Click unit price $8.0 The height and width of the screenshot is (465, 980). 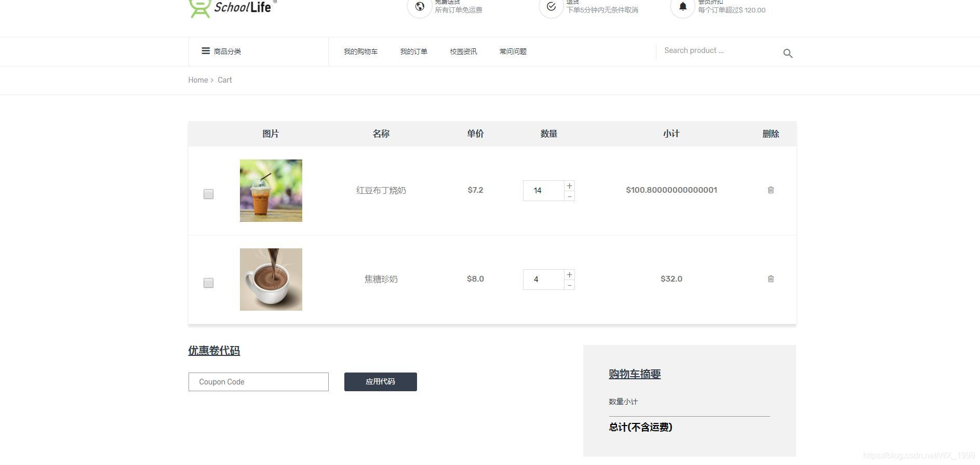click(475, 279)
